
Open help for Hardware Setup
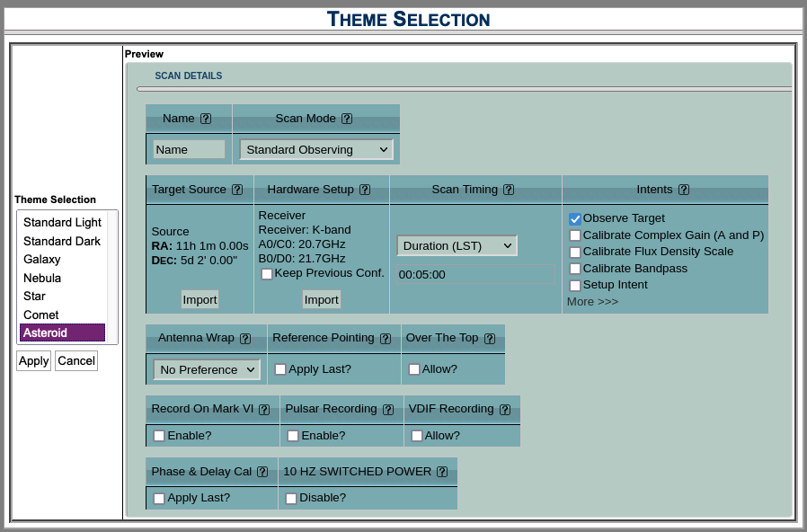(x=364, y=190)
